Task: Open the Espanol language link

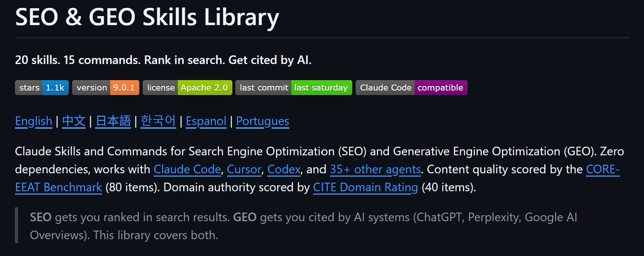Action: point(206,121)
